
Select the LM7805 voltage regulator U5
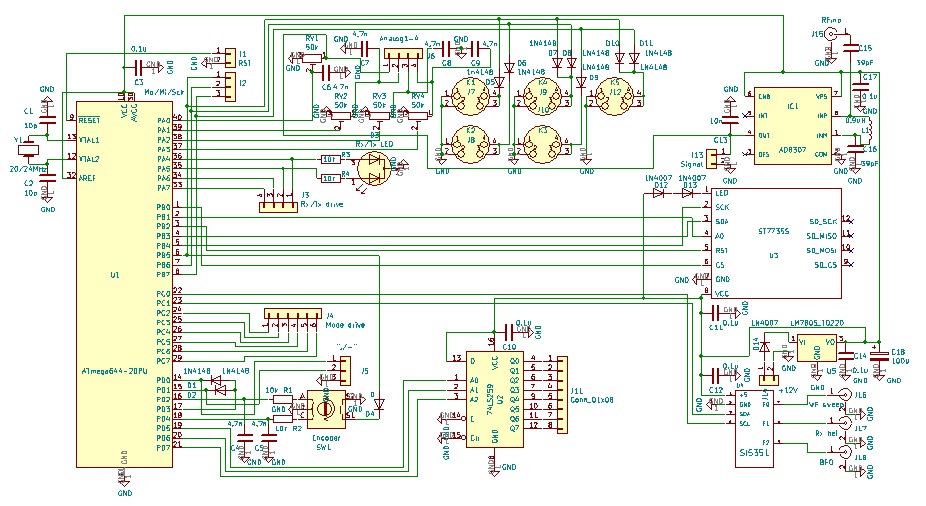click(x=818, y=346)
